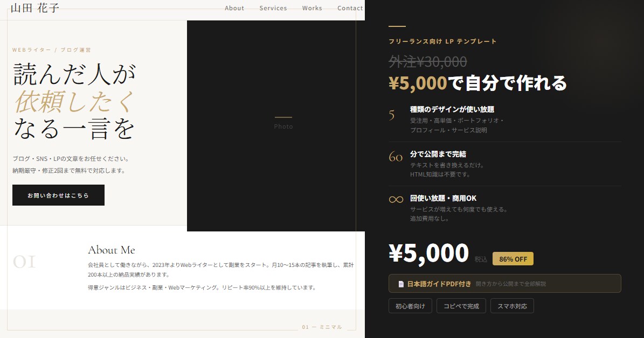The height and width of the screenshot is (338, 644).
Task: Select the 86% OFF badge
Action: (513, 258)
